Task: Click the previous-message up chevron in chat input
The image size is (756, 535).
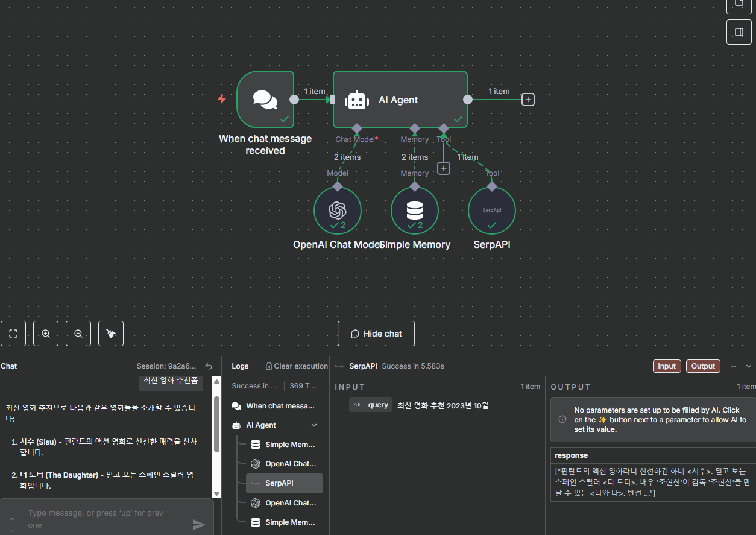Action: tap(12, 518)
